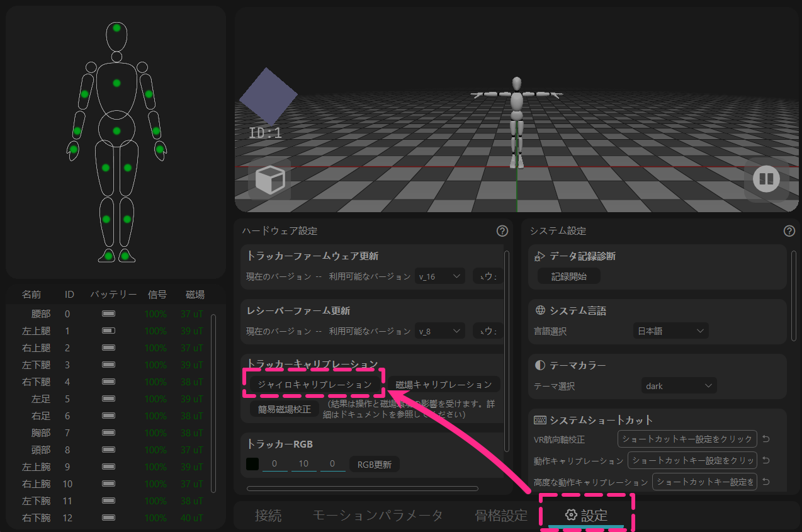The width and height of the screenshot is (802, 532).
Task: Select the waist tracker dot on body diagram
Action: (x=116, y=131)
